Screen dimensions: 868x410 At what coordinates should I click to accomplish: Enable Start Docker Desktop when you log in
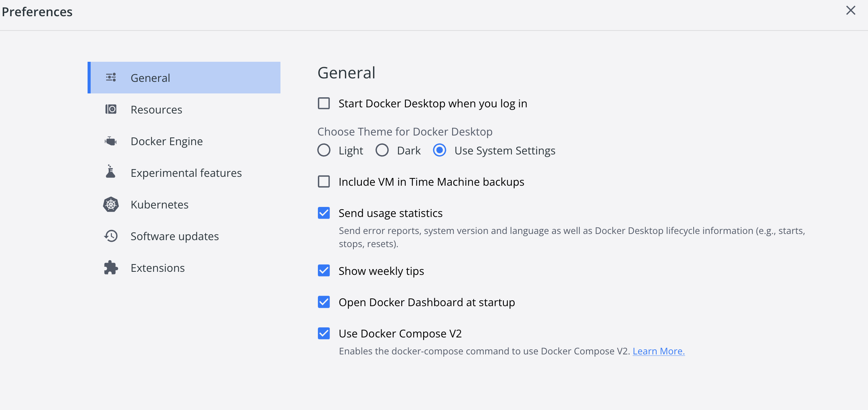pyautogui.click(x=324, y=103)
